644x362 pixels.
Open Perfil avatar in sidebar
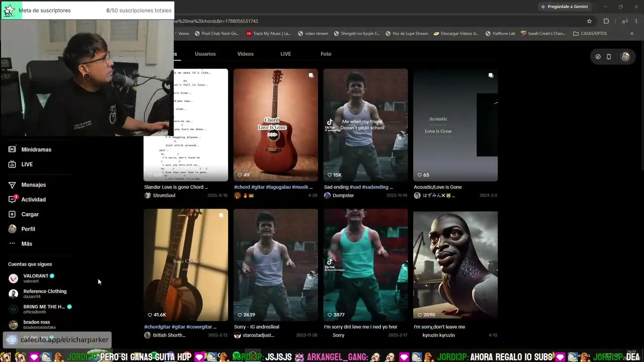[12, 229]
